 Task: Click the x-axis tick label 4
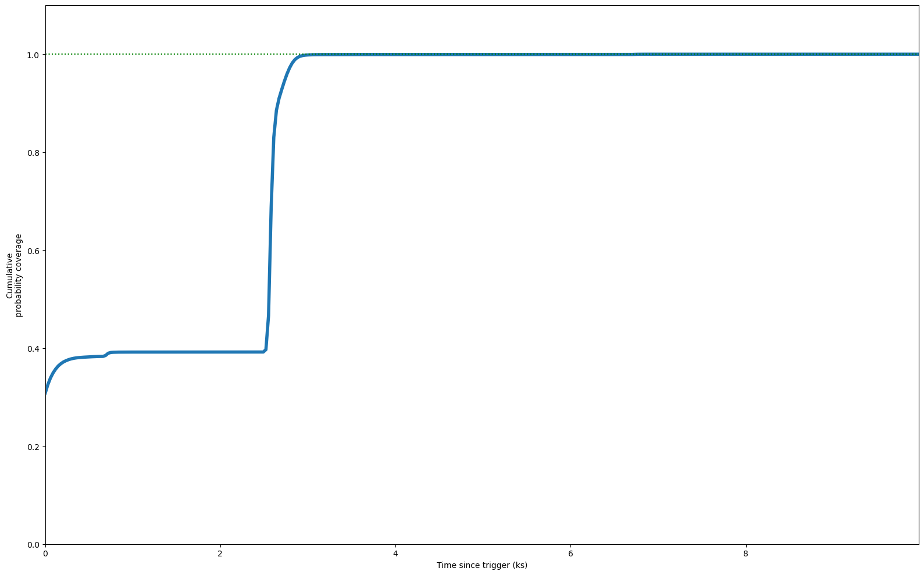pos(395,553)
